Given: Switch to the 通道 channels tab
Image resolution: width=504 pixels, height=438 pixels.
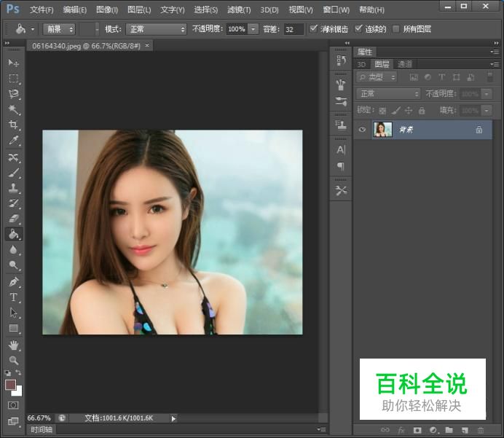Looking at the screenshot, I should (405, 64).
